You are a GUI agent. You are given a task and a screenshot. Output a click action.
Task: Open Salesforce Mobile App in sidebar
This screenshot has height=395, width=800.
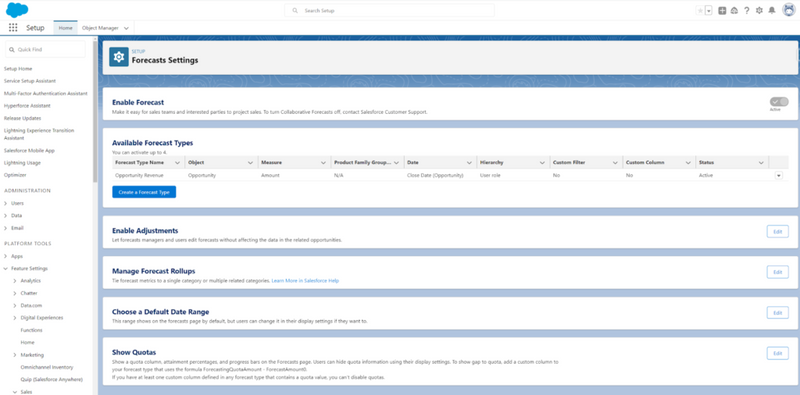(29, 151)
